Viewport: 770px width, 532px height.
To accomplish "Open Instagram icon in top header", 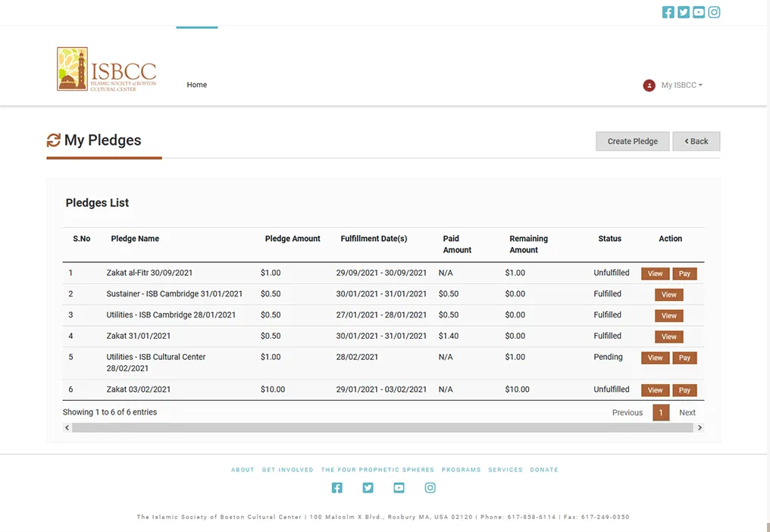I will click(x=714, y=12).
